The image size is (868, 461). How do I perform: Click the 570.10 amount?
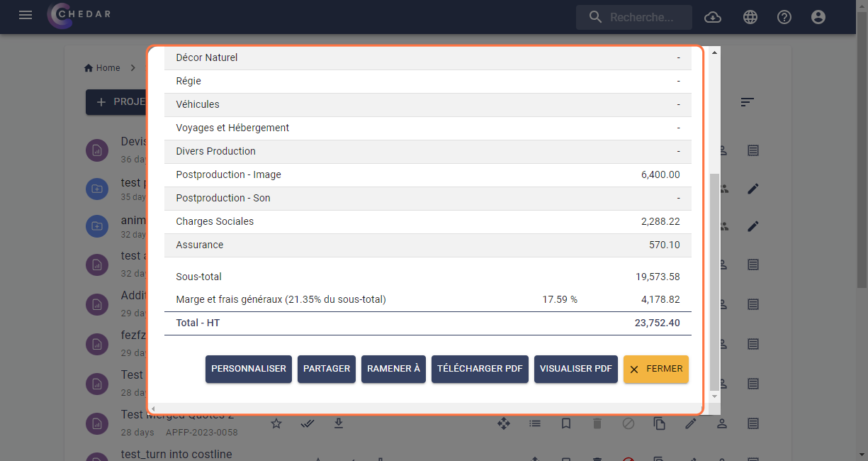click(x=666, y=245)
